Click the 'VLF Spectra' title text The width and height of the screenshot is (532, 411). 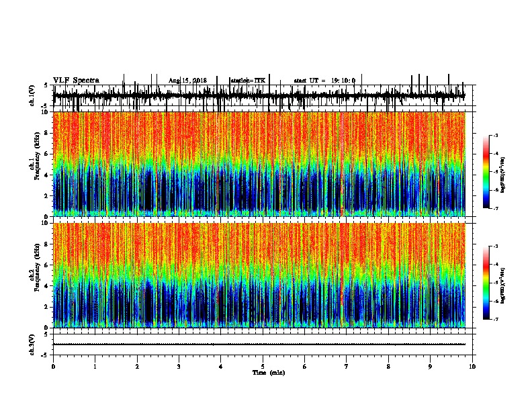(x=76, y=81)
